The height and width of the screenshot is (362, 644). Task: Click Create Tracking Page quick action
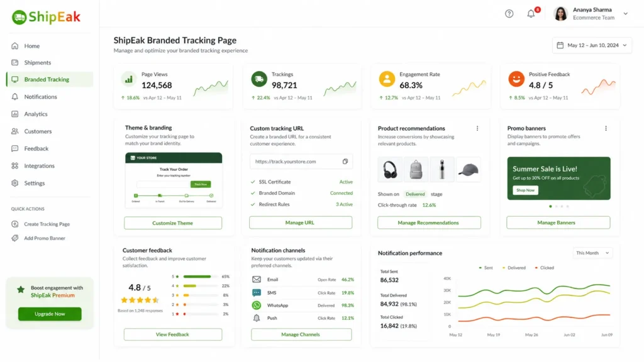[x=47, y=224]
